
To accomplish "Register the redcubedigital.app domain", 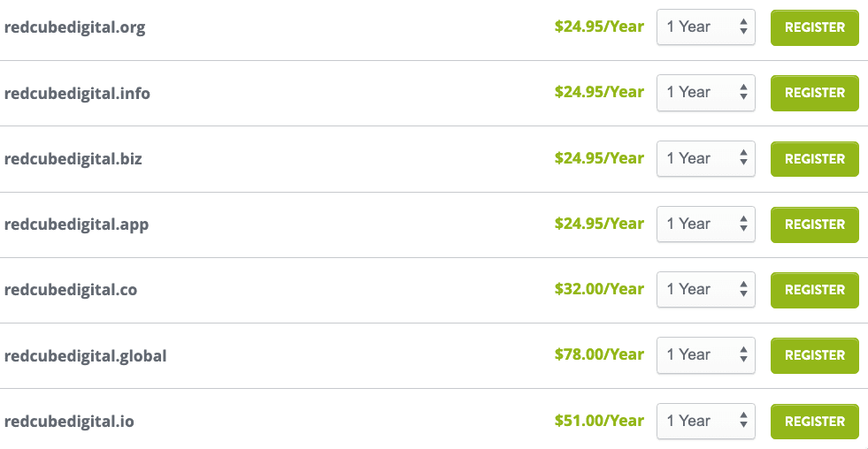I will [814, 224].
